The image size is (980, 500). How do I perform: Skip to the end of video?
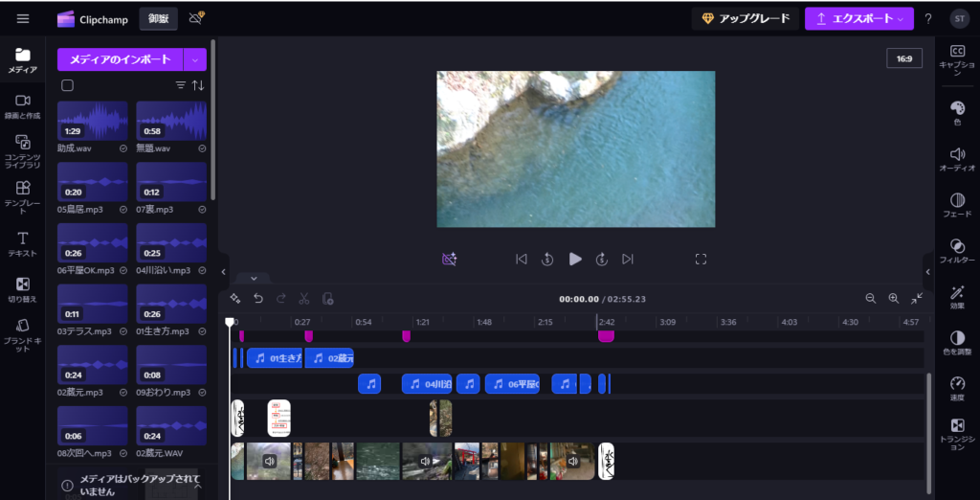(628, 259)
